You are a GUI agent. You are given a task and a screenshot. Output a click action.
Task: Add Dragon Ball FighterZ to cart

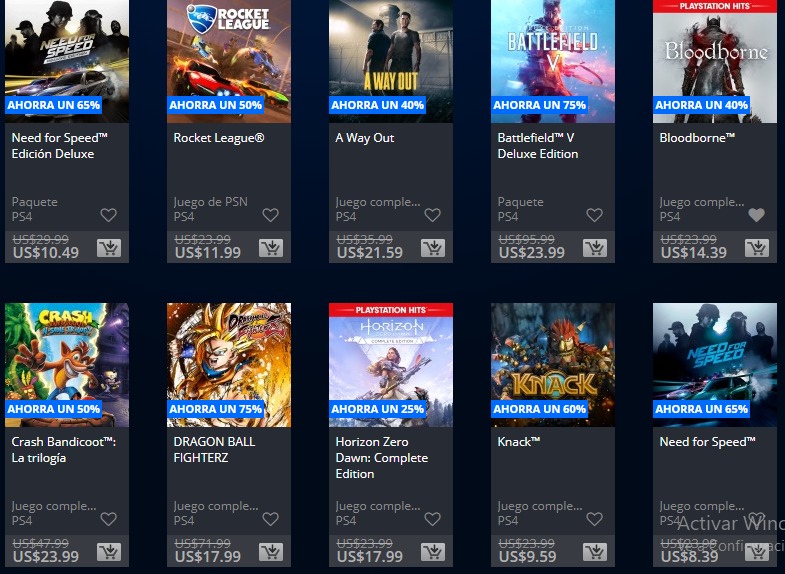[270, 553]
